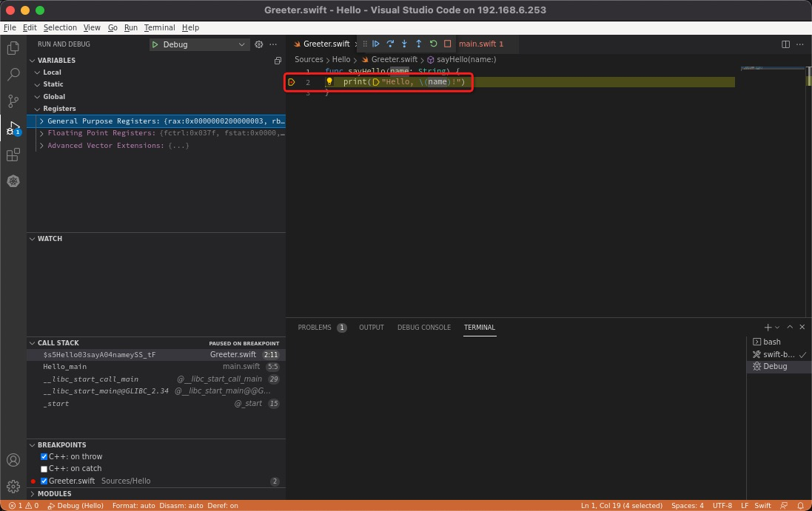Step Out in debug toolbar
Viewport: 812px width, 511px height.
pos(419,44)
